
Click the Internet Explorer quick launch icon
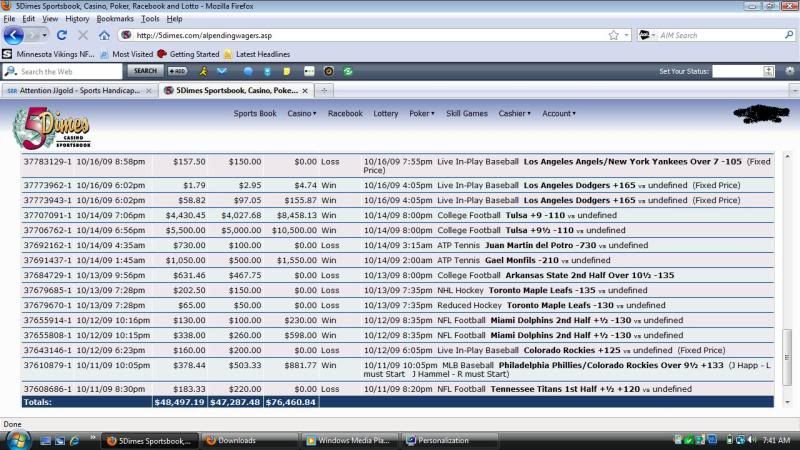[x=74, y=440]
